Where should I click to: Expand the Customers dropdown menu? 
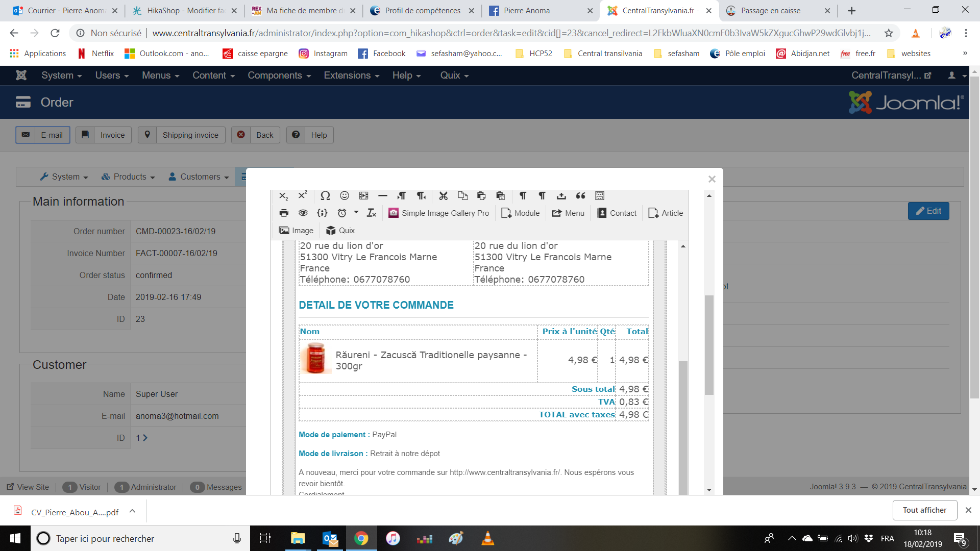point(199,177)
